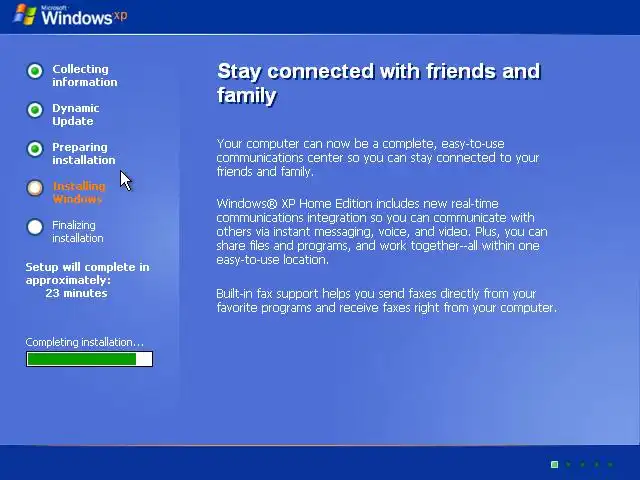Click the Finalizing installation step indicator

(x=35, y=227)
